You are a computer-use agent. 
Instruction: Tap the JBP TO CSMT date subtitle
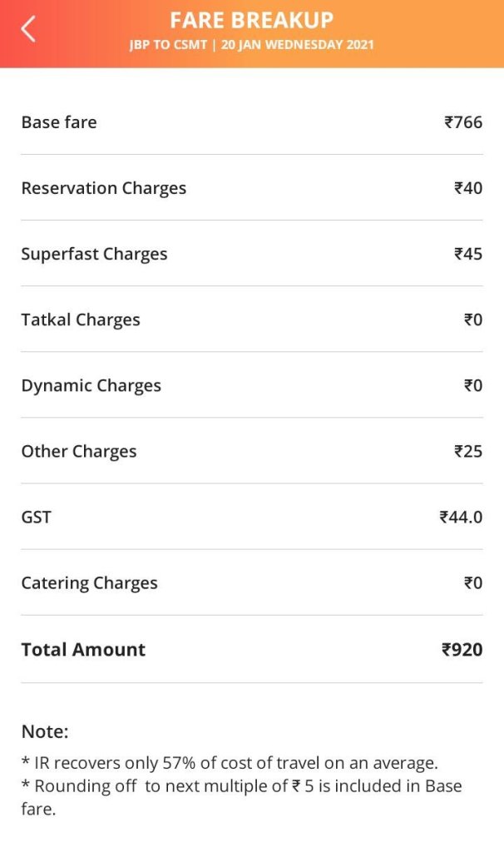click(251, 45)
